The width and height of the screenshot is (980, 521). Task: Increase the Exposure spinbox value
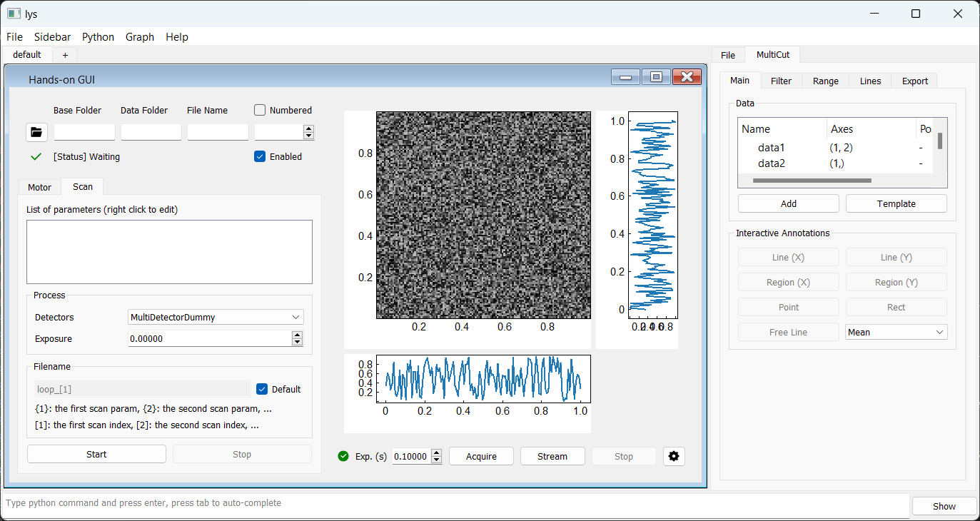coord(298,335)
